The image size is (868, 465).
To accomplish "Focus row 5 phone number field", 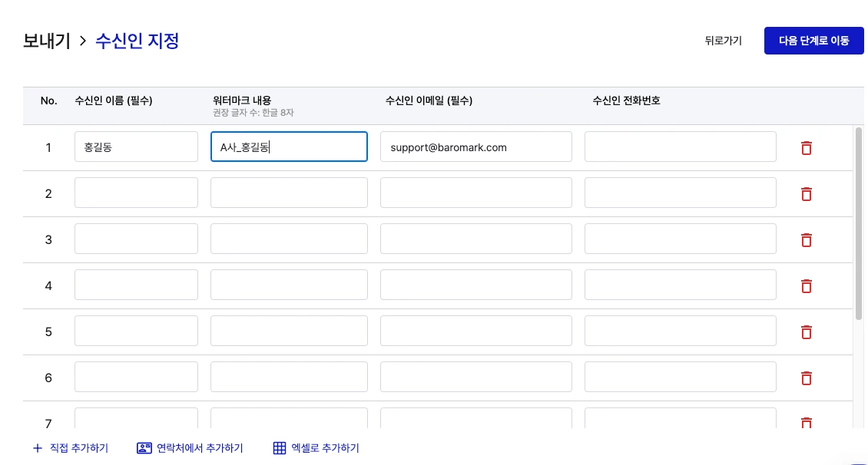I will pos(681,331).
